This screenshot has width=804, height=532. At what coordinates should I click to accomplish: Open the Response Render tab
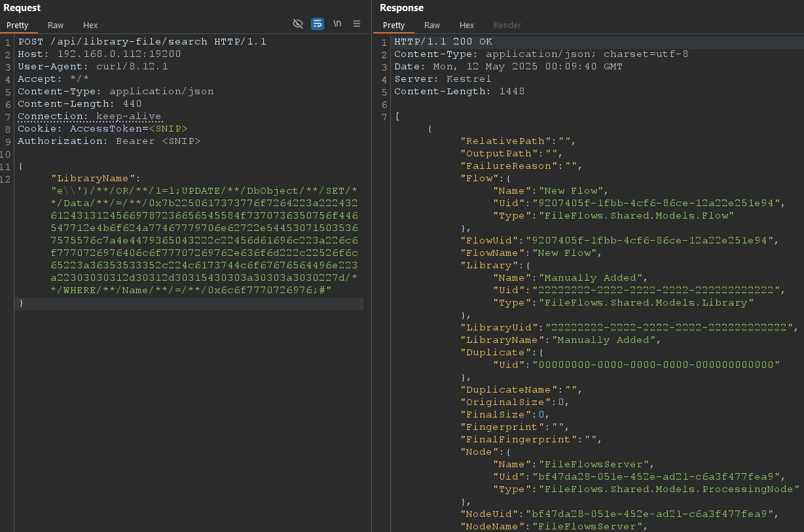(507, 25)
